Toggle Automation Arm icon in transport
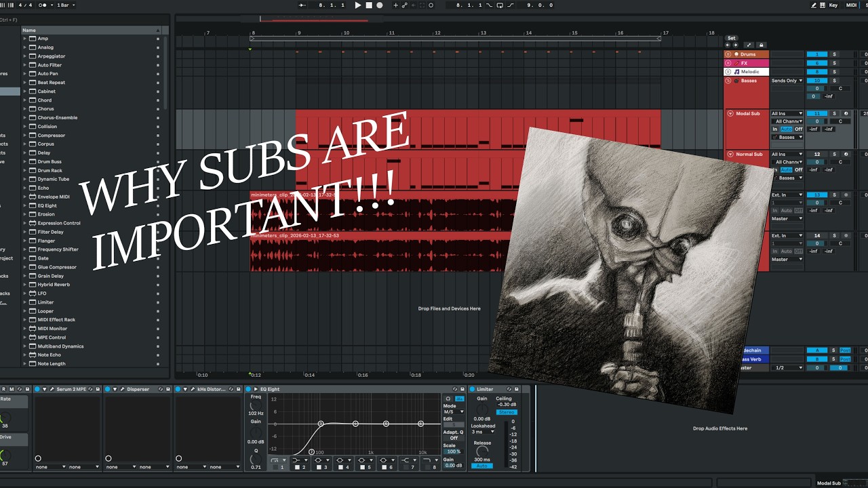Image resolution: width=868 pixels, height=488 pixels. 404,5
